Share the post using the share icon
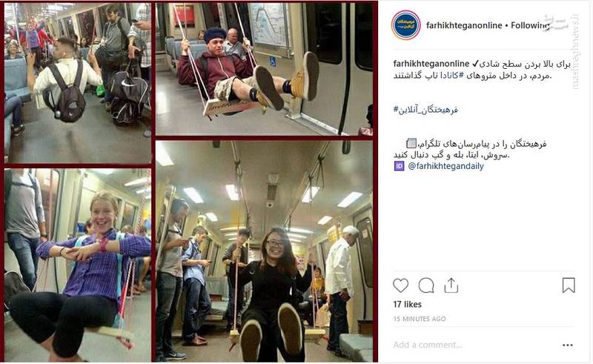 [x=451, y=285]
